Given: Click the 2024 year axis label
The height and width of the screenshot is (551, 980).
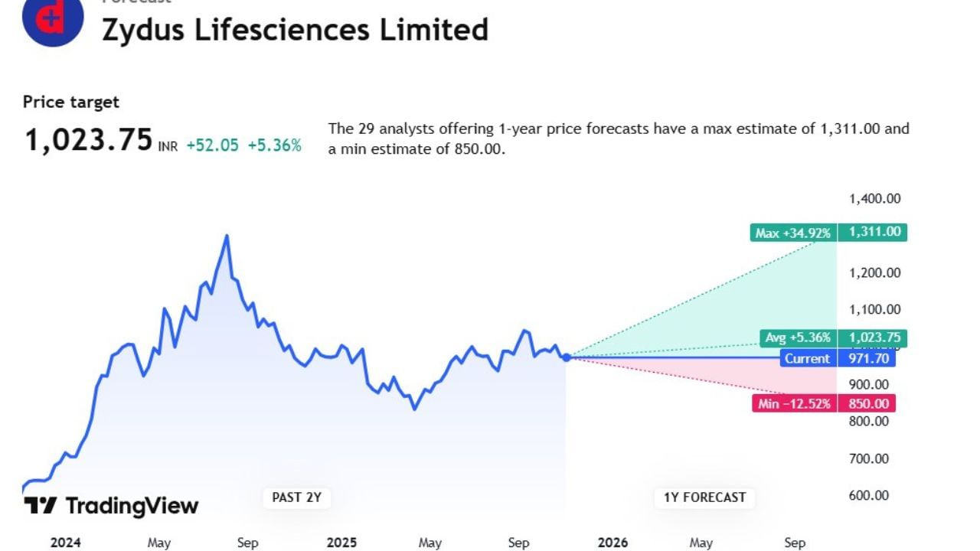Looking at the screenshot, I should point(66,543).
